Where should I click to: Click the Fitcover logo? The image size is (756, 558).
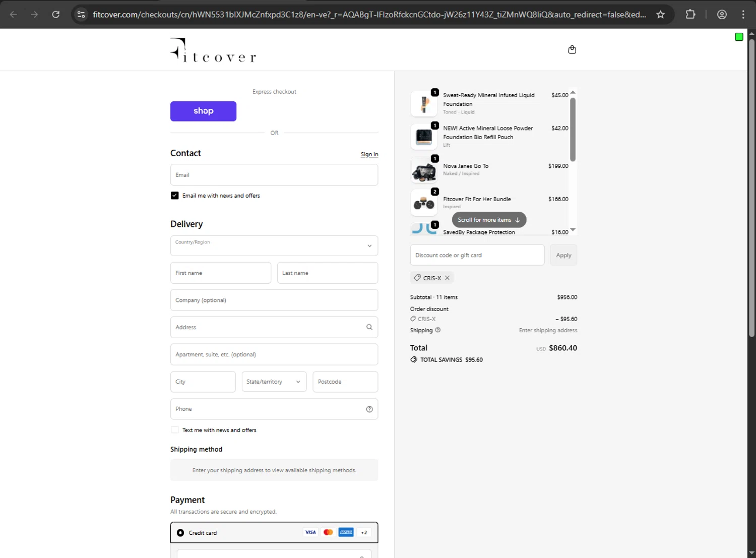click(x=213, y=50)
